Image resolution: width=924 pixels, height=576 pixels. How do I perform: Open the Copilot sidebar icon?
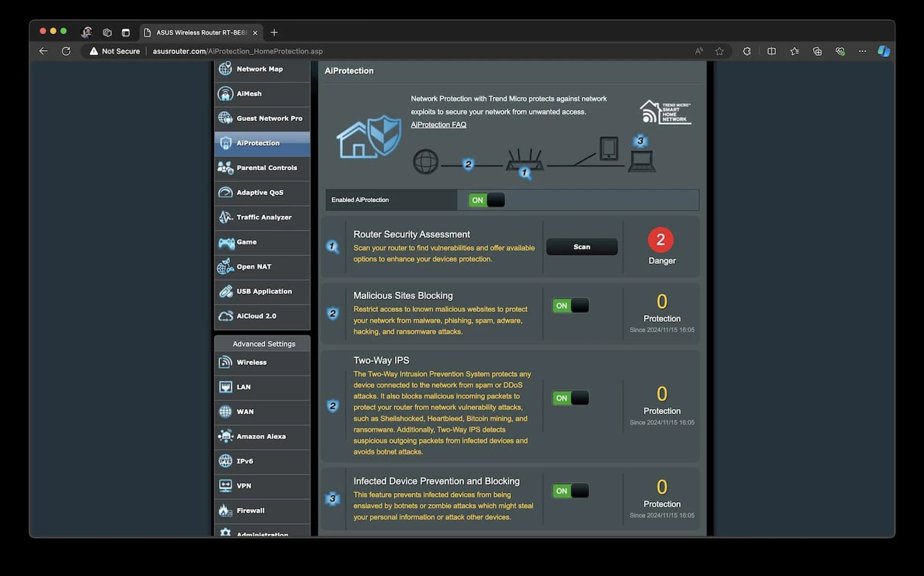pyautogui.click(x=884, y=51)
